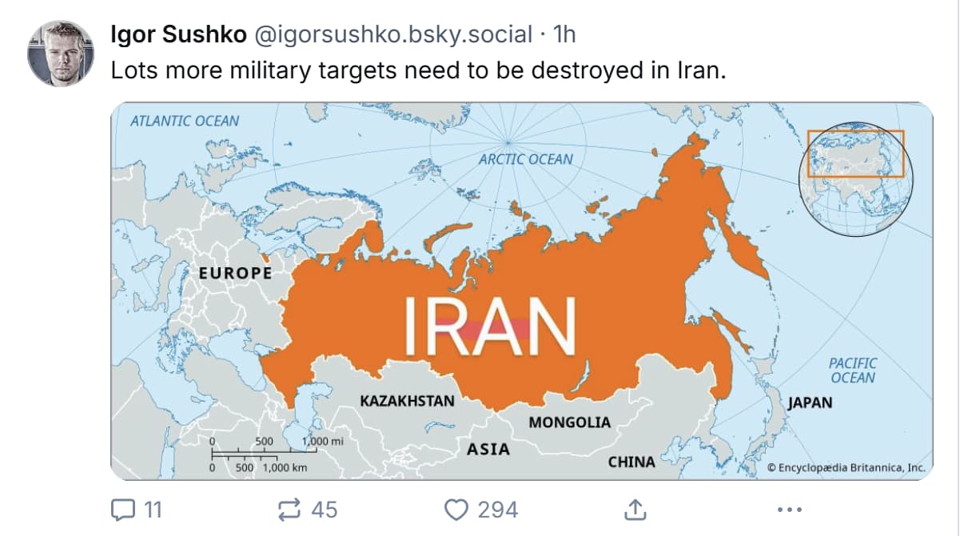The height and width of the screenshot is (536, 980).
Task: Click the ARCTIC OCEAN label on map
Action: click(525, 159)
